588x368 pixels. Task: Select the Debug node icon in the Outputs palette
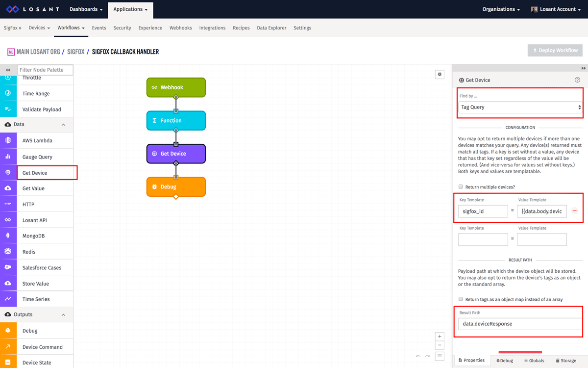pyautogui.click(x=8, y=331)
